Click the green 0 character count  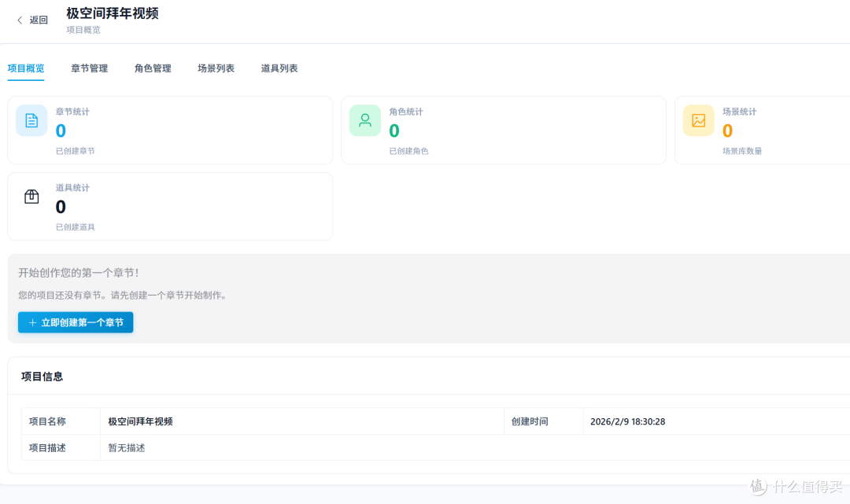point(394,131)
